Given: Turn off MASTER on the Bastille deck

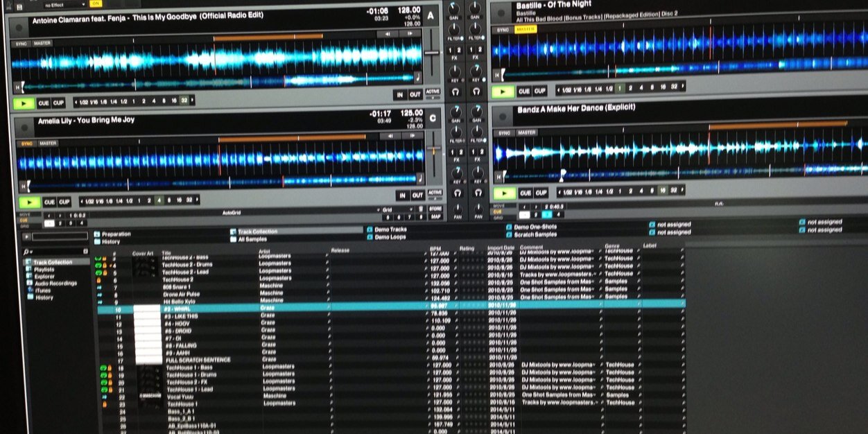Looking at the screenshot, I should [x=526, y=30].
